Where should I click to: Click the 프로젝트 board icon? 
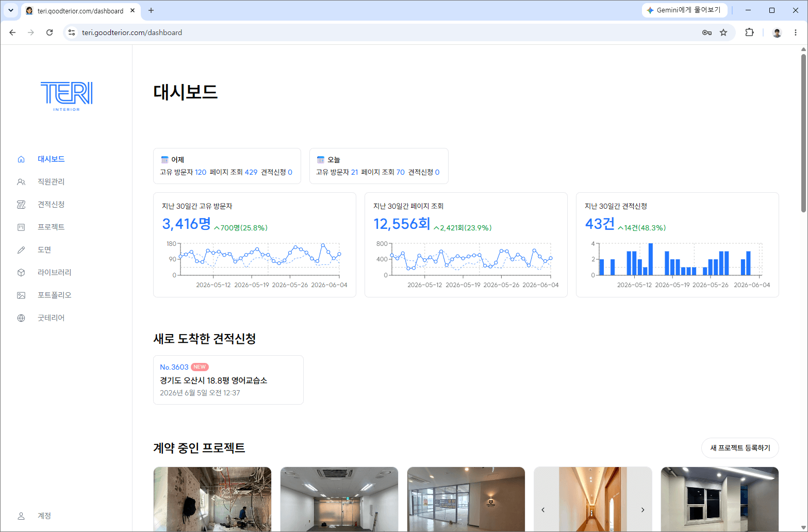tap(21, 227)
